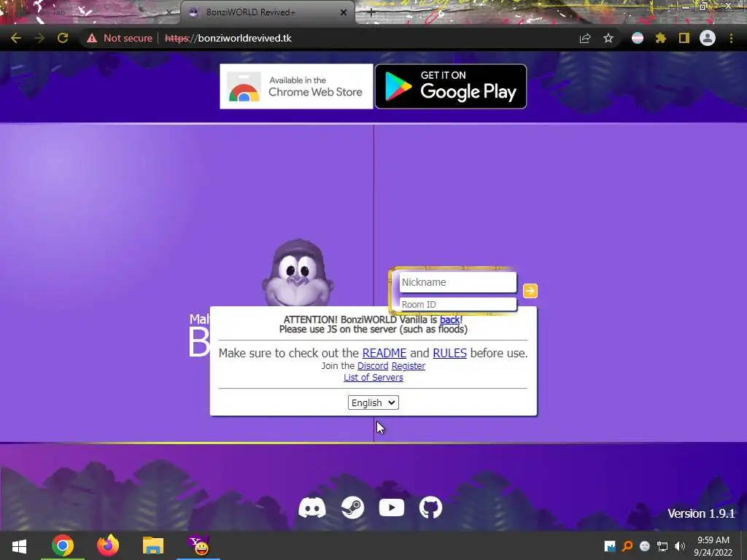Open the Windows Start menu

pos(19,545)
